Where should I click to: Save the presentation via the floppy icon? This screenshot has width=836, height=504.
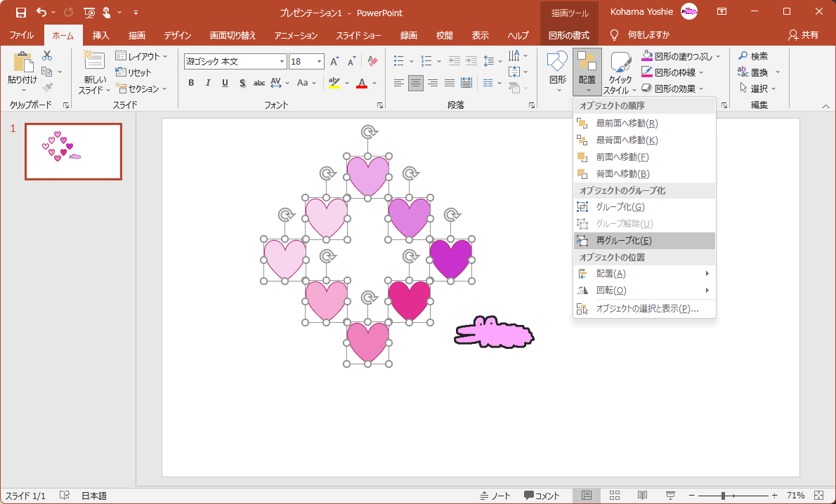coord(21,12)
